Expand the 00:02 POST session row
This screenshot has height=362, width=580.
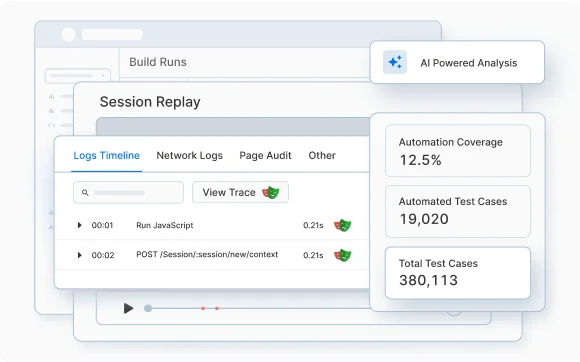click(x=79, y=255)
